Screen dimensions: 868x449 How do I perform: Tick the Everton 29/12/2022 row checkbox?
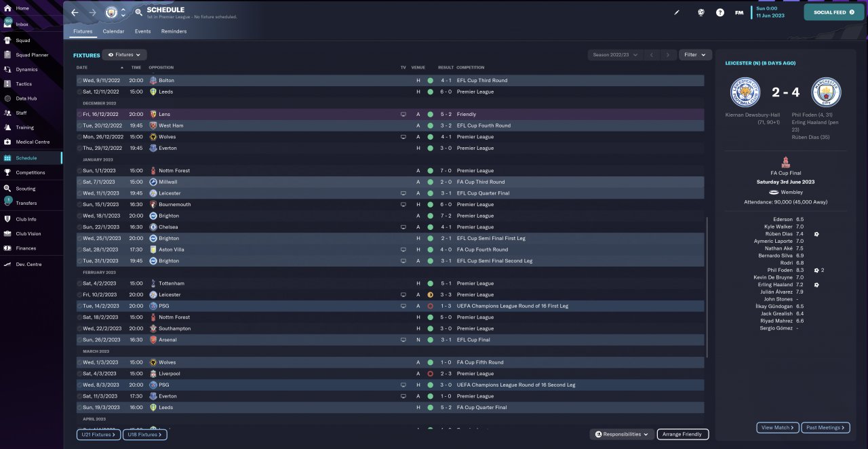point(79,148)
